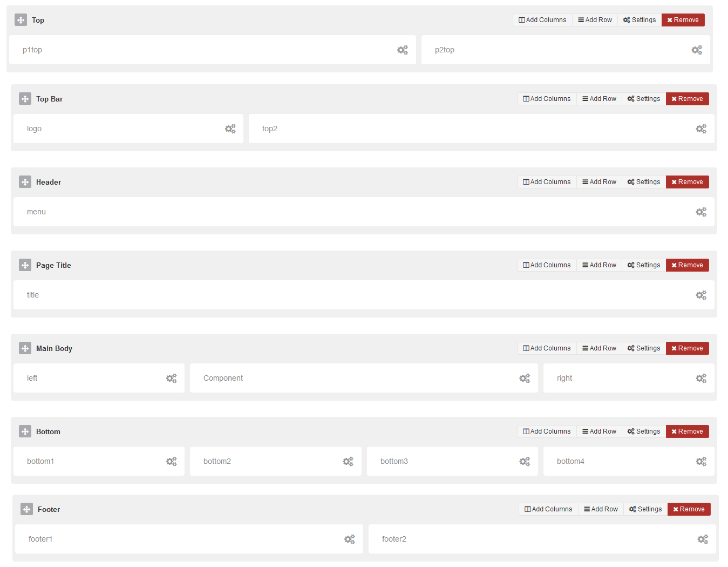
Task: Remove the Top row
Action: point(683,20)
